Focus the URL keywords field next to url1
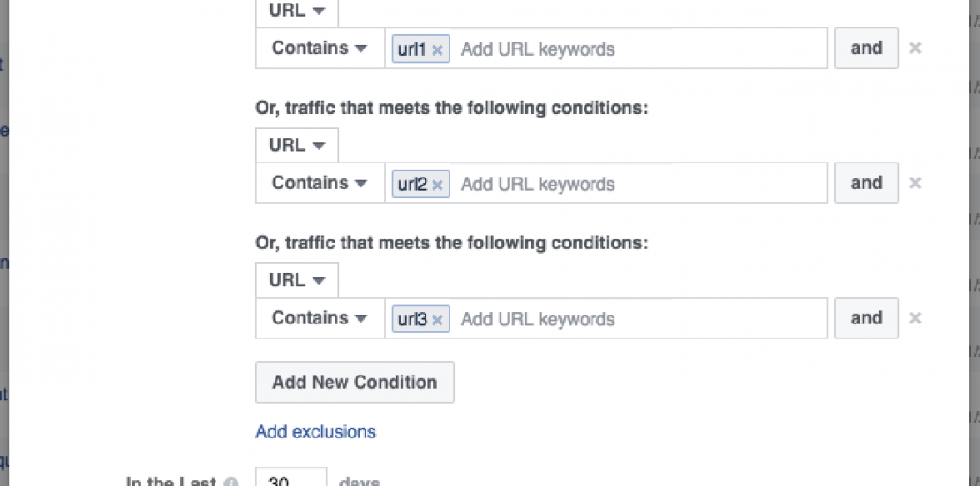Image resolution: width=980 pixels, height=486 pixels. click(x=636, y=49)
